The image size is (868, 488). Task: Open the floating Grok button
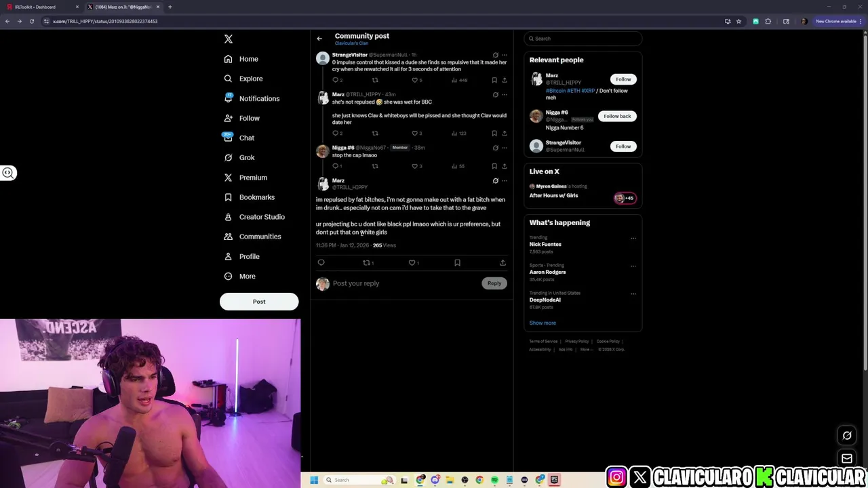click(x=847, y=436)
